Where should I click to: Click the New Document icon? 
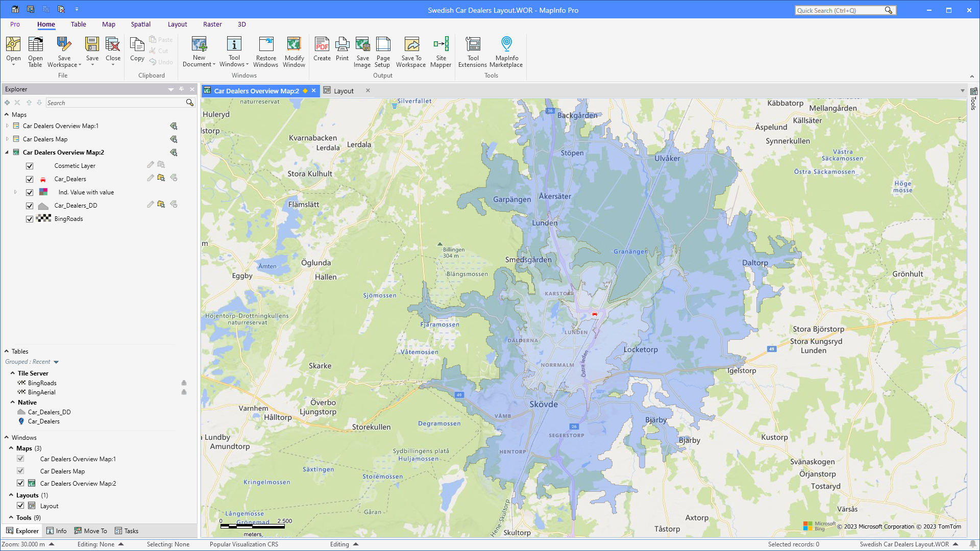199,44
